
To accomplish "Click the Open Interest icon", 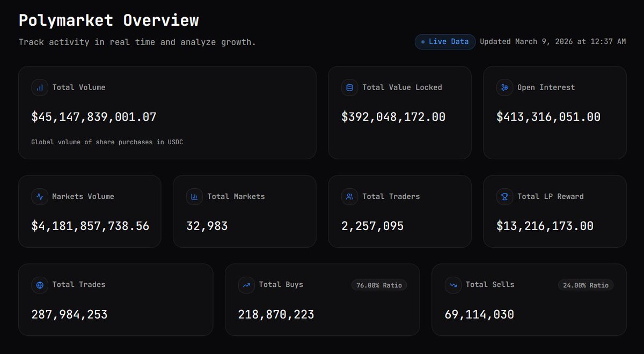I will (504, 87).
